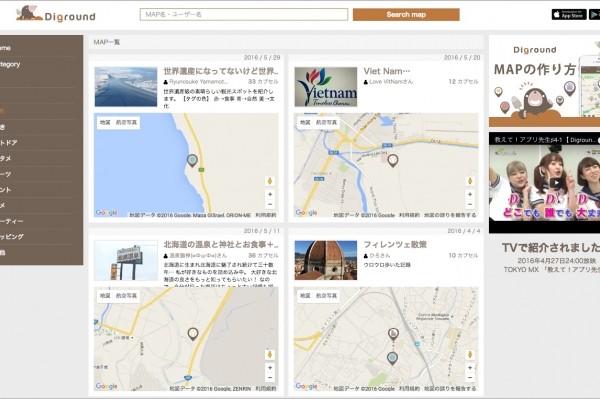The width and height of the screenshot is (600, 399).
Task: Switch Viet Nam map to 地図 view
Action: [x=305, y=122]
